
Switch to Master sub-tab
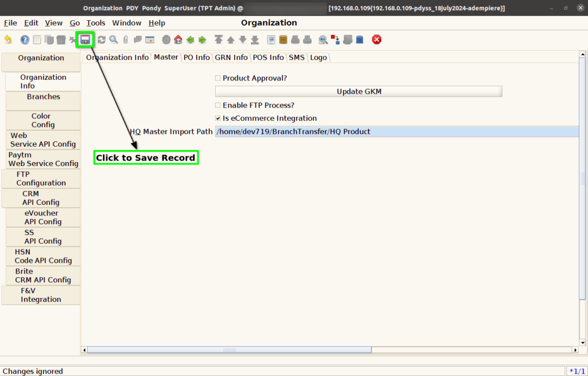166,57
